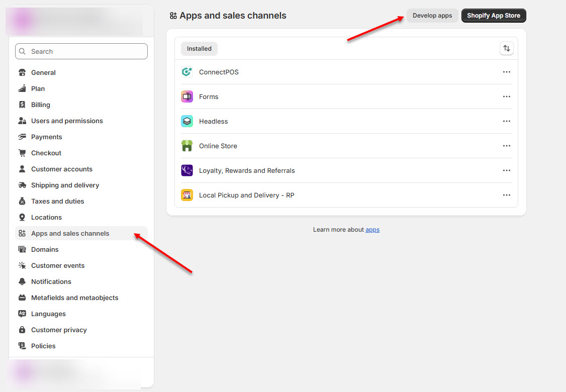Click Local Pickup and Delivery - RP name

[246, 195]
